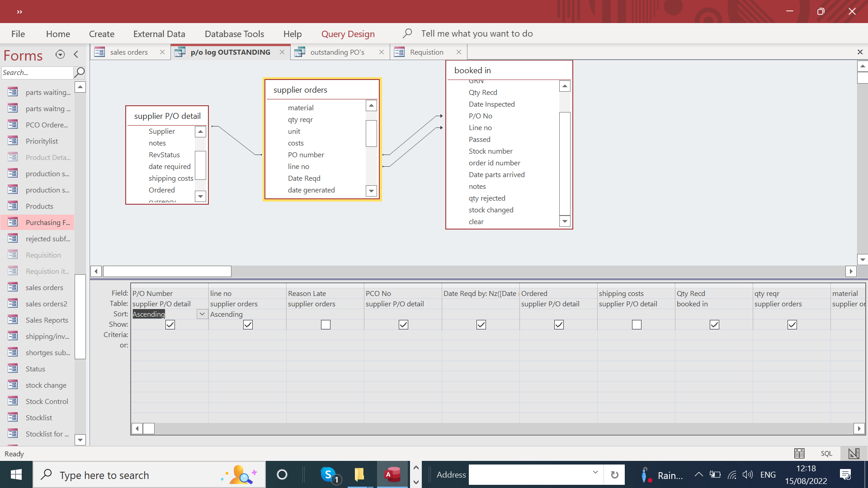The image size is (868, 488).
Task: Click the Windows Start button
Action: click(16, 474)
